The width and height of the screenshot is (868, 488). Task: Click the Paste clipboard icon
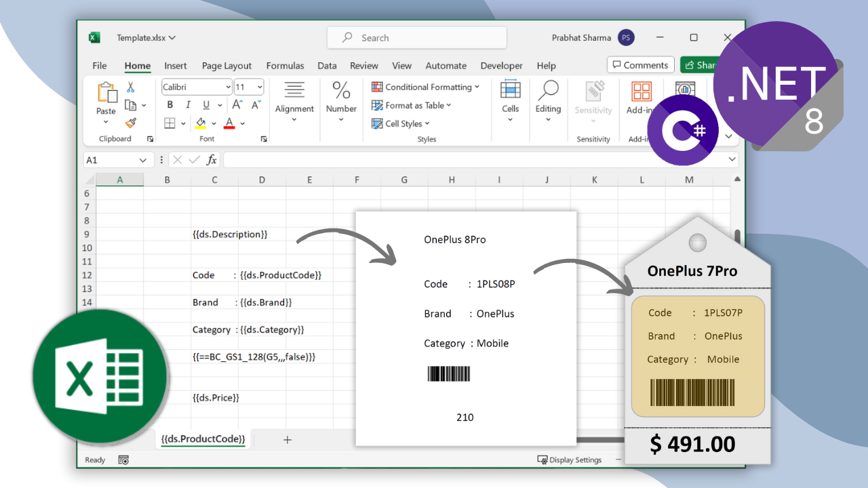click(x=106, y=94)
